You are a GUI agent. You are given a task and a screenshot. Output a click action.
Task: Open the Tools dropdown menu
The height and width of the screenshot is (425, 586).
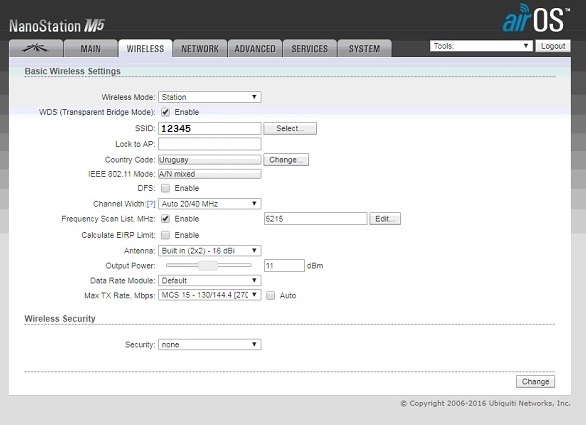pyautogui.click(x=481, y=46)
